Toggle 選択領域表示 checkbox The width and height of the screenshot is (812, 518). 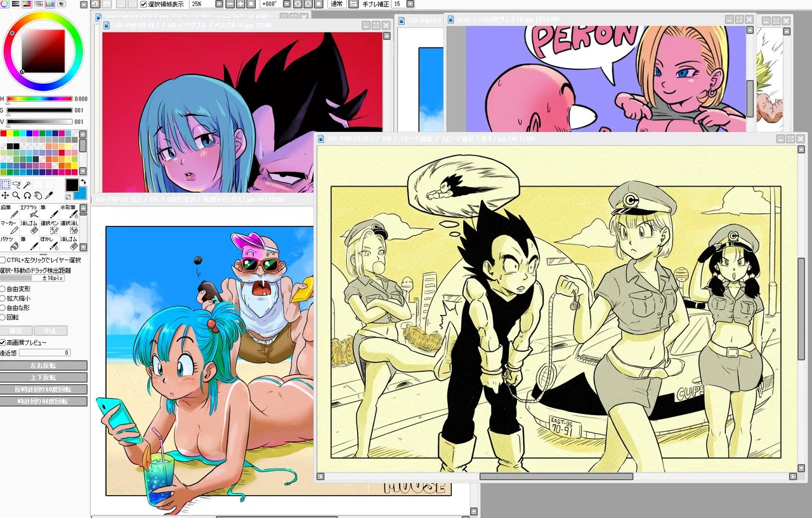143,4
